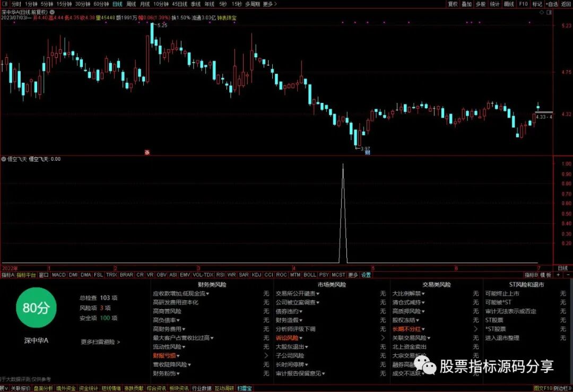
Task: Open 资金统计 bottom tab
Action: point(89,388)
